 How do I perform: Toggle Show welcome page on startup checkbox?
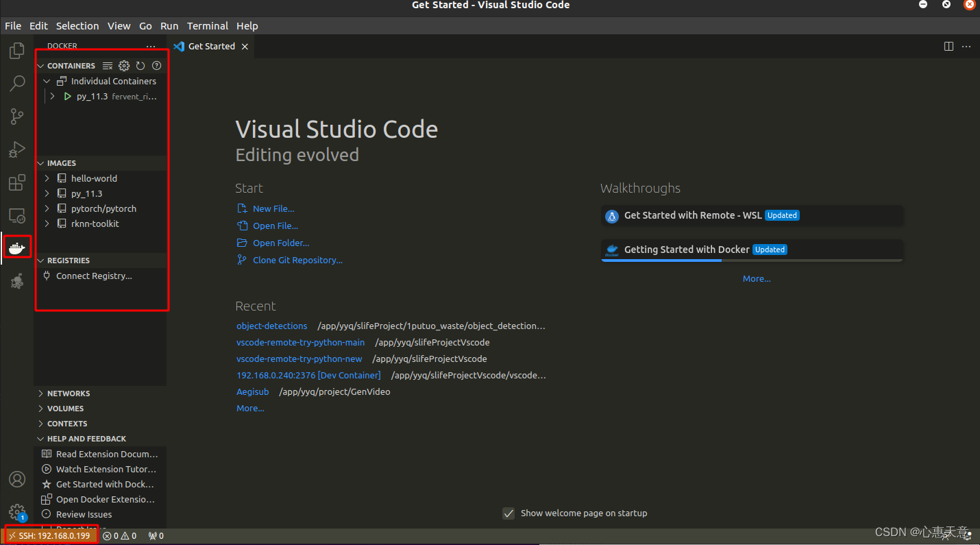pos(509,513)
